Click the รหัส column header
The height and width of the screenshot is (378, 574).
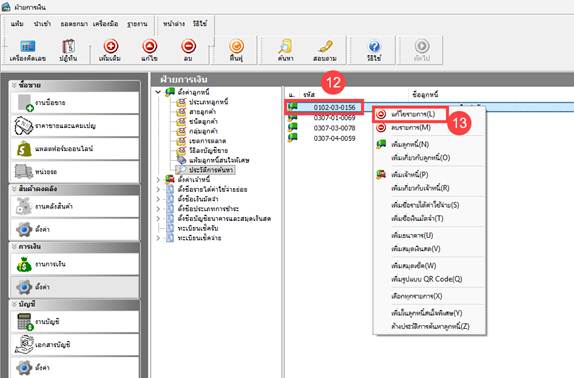pos(309,95)
